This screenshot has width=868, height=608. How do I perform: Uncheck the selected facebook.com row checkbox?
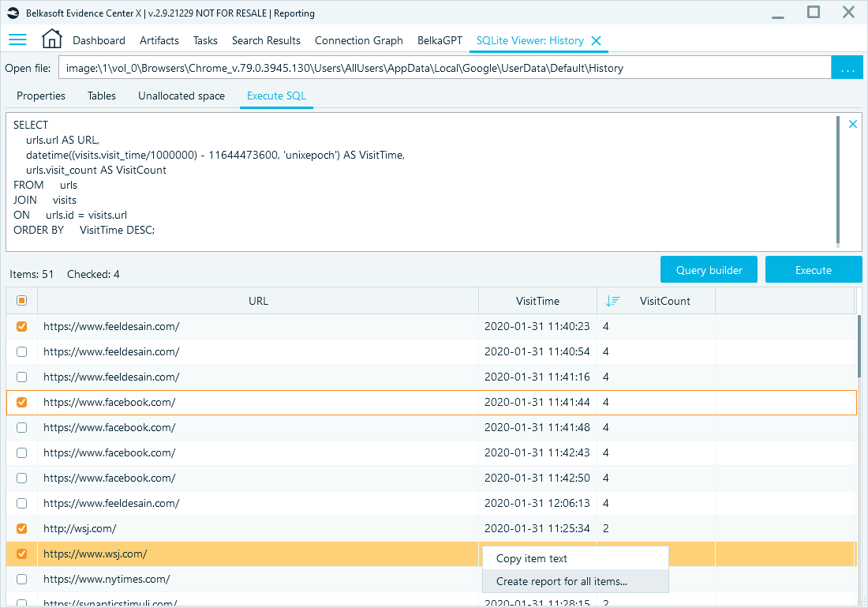21,402
